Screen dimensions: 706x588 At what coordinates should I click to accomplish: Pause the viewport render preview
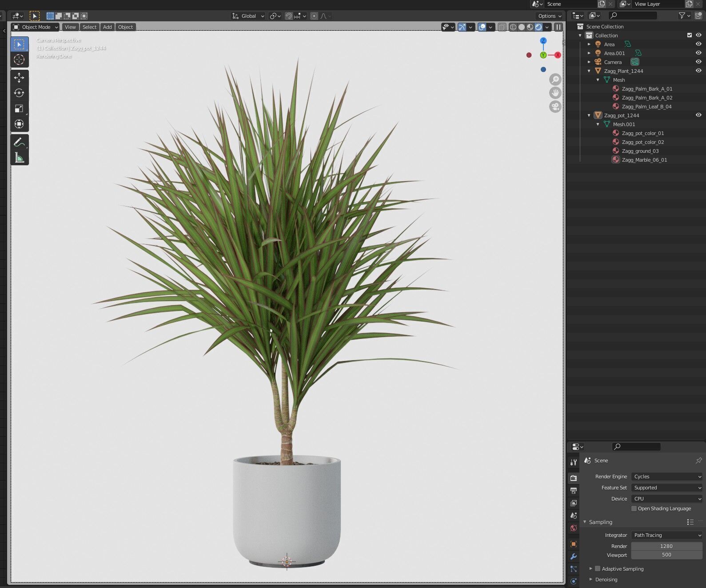[x=558, y=27]
